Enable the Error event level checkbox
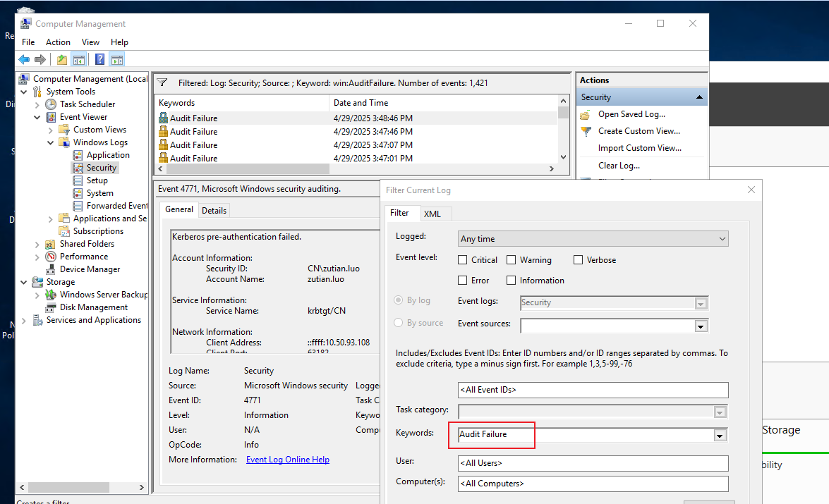This screenshot has height=504, width=829. [x=463, y=281]
